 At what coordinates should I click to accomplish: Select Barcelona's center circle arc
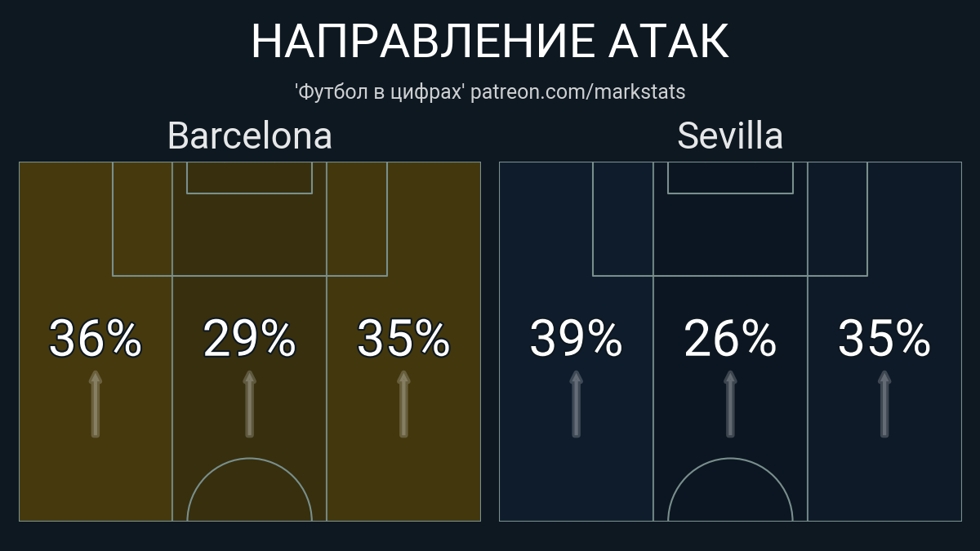(x=250, y=460)
